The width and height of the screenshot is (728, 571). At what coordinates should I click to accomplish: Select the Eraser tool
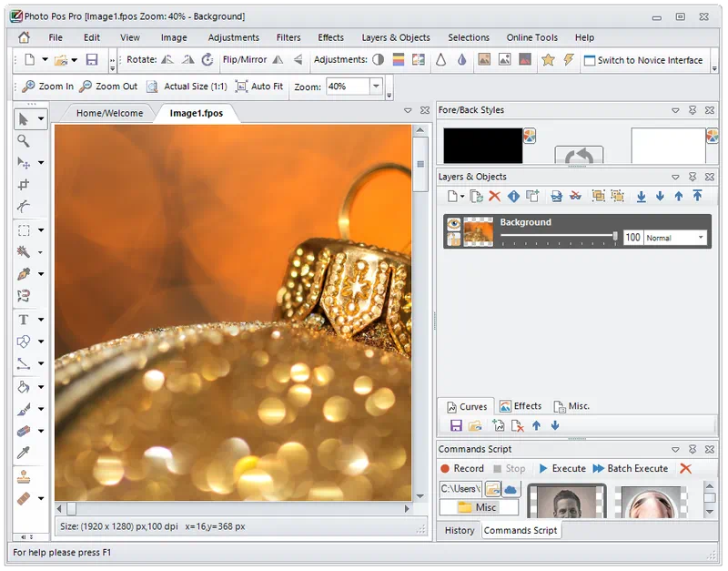pos(24,431)
